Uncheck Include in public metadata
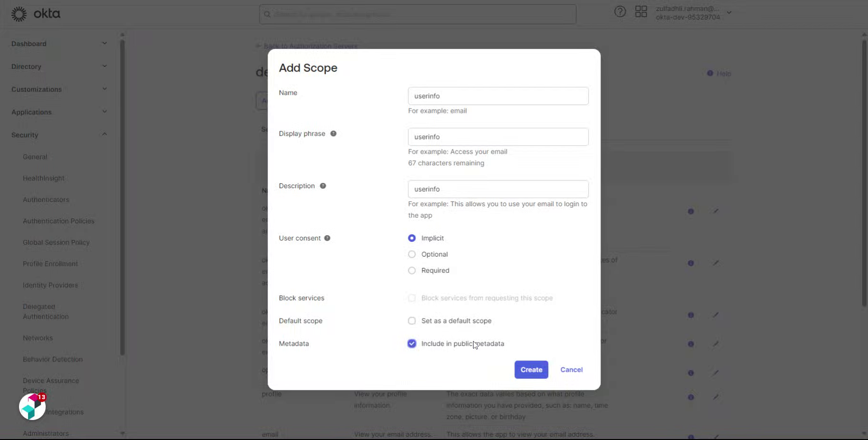 (x=412, y=343)
